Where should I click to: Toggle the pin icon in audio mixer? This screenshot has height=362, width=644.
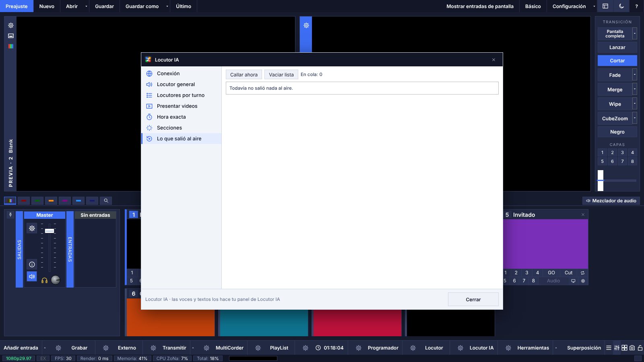click(x=11, y=215)
